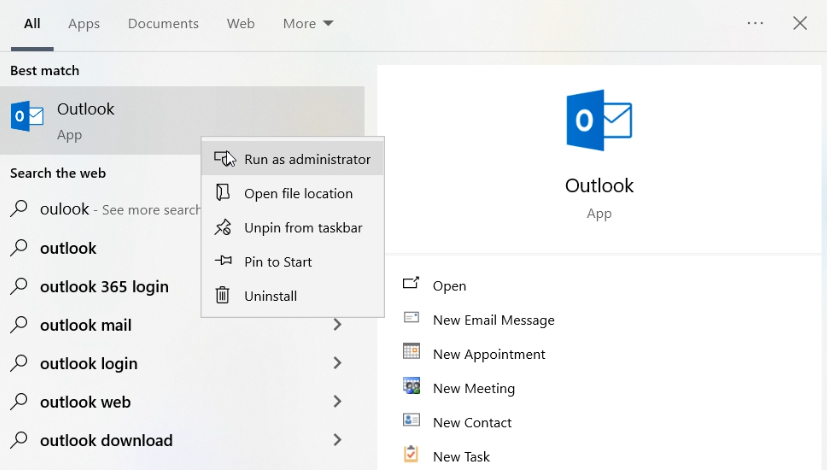Click the Open launch icon in preview pane
The image size is (827, 470).
(411, 283)
